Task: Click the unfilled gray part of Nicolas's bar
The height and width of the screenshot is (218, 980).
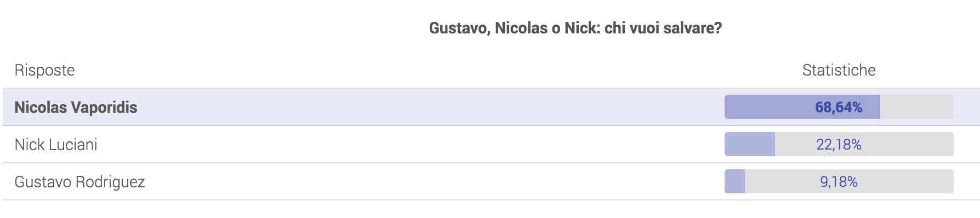Action: coord(917,107)
